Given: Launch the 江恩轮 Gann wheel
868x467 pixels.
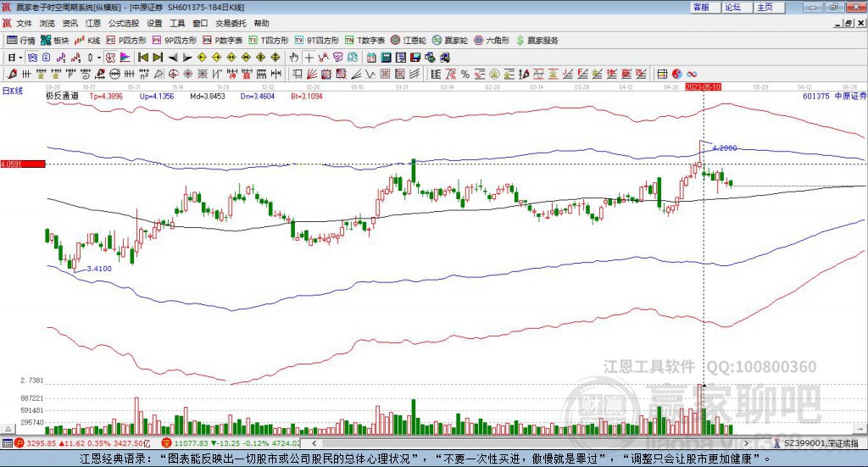Looking at the screenshot, I should click(x=409, y=41).
